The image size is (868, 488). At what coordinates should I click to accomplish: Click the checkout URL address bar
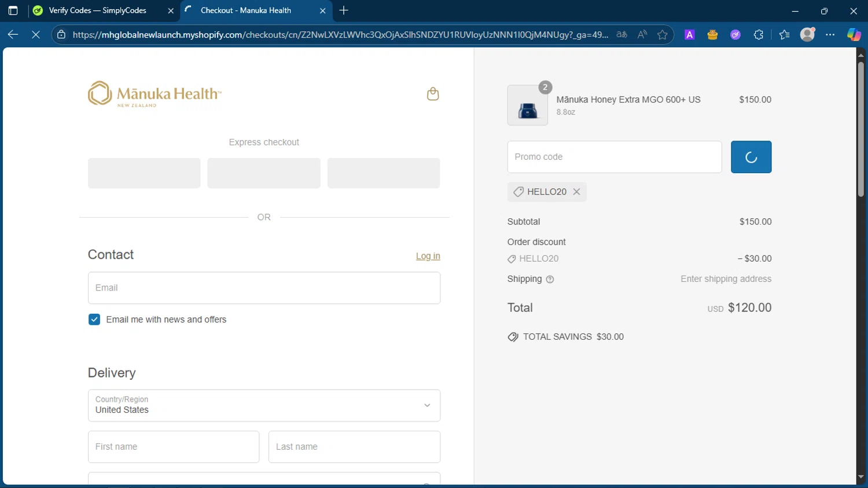pyautogui.click(x=340, y=35)
